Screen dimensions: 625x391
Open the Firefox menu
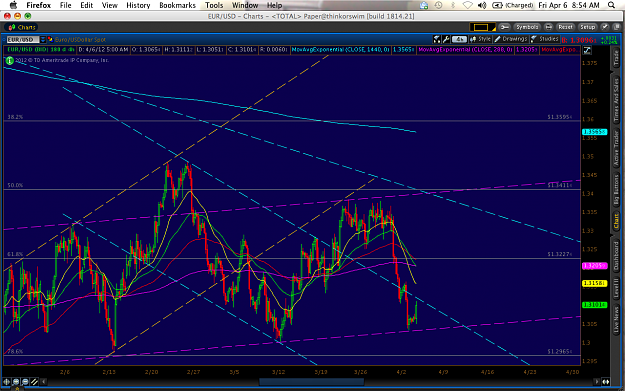click(38, 5)
